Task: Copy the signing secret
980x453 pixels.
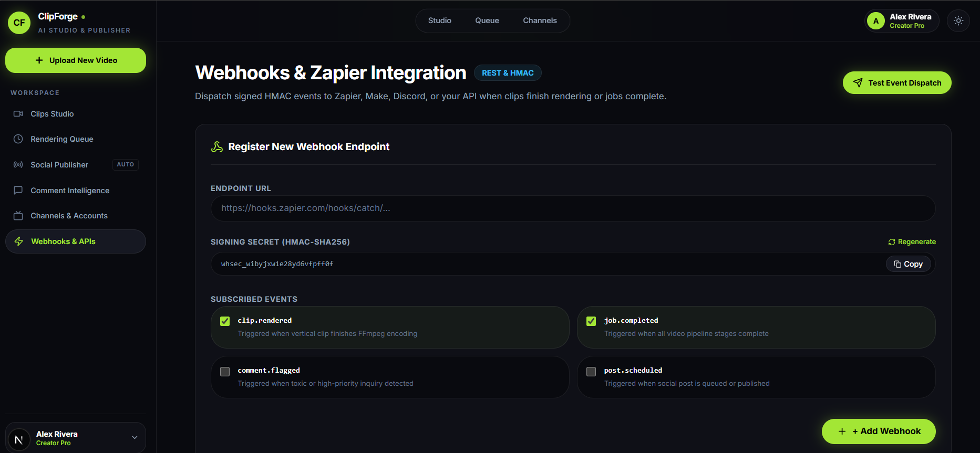Action: pyautogui.click(x=909, y=264)
